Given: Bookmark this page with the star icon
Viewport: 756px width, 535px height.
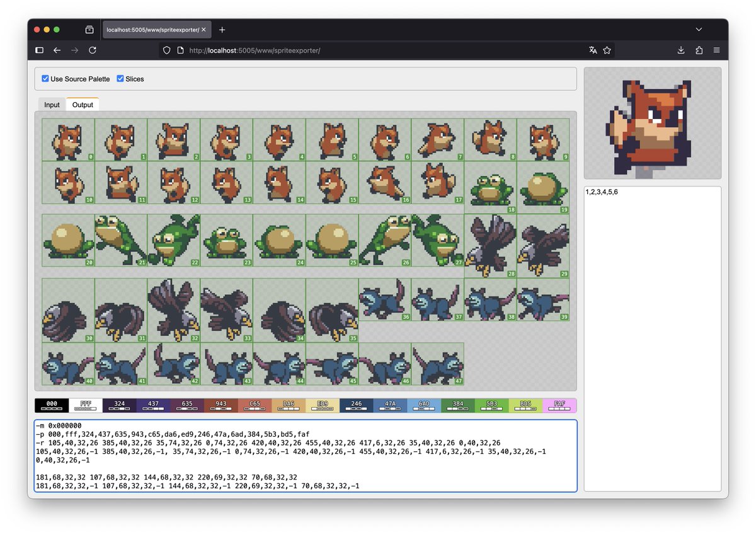Looking at the screenshot, I should click(x=607, y=50).
